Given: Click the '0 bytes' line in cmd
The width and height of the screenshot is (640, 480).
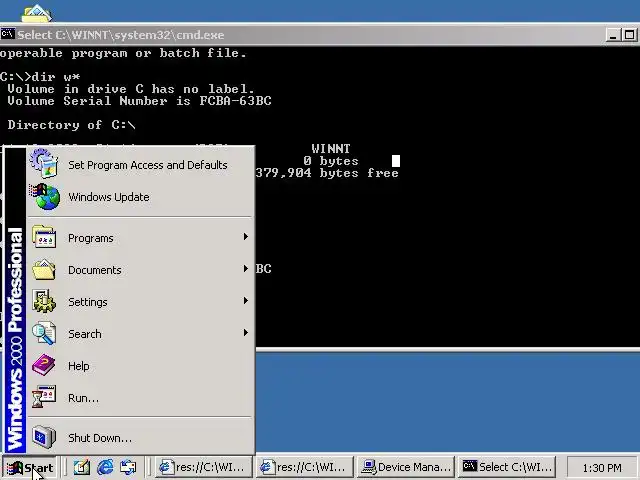Looking at the screenshot, I should click(x=331, y=161).
